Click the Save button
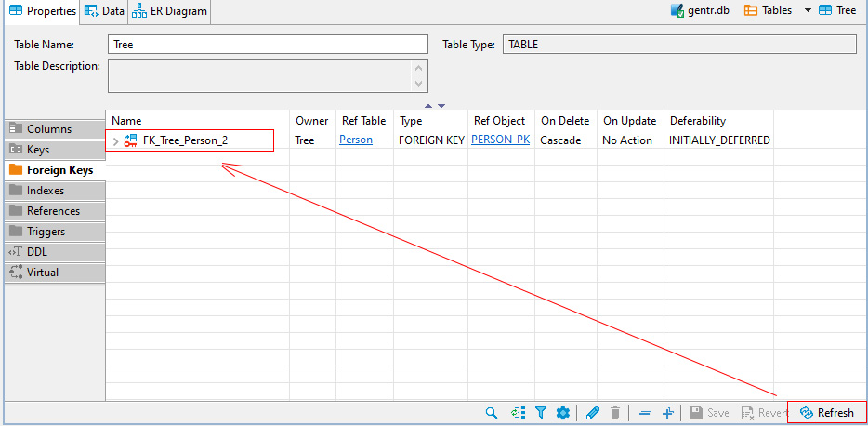This screenshot has width=868, height=426. pyautogui.click(x=709, y=413)
